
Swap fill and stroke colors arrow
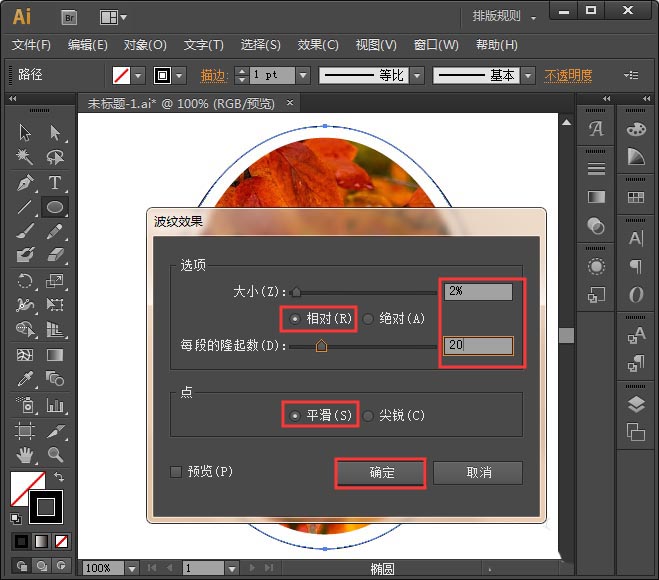59,477
